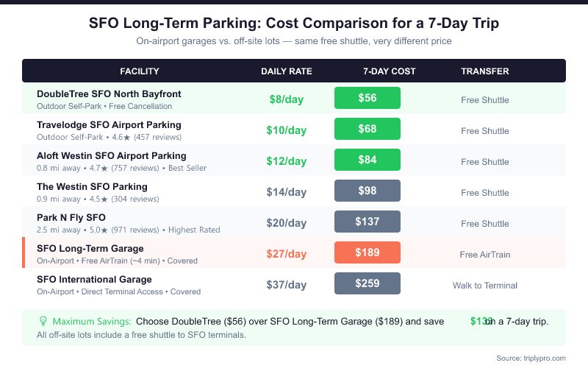Click The Westin SFO Parking name
Screen dimensions: 588x368
click(x=92, y=187)
